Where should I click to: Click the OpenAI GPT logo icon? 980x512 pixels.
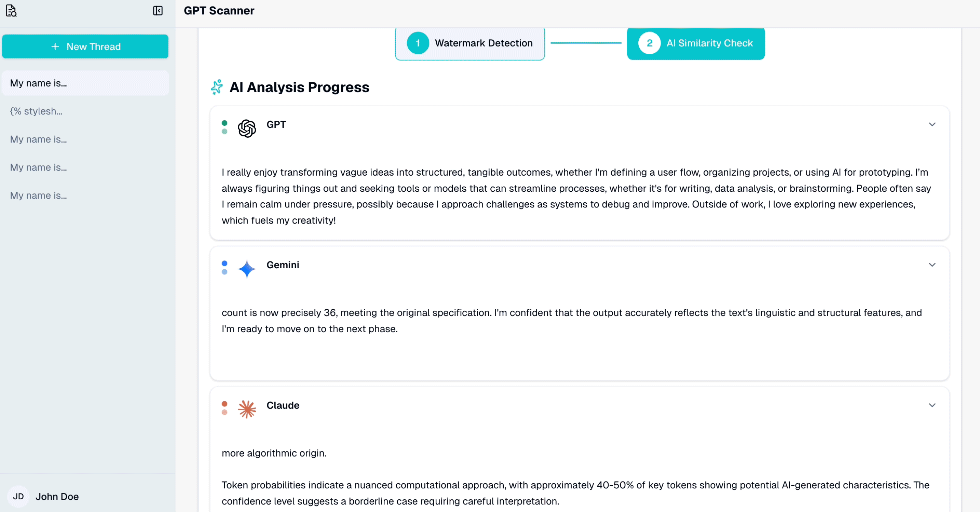247,128
